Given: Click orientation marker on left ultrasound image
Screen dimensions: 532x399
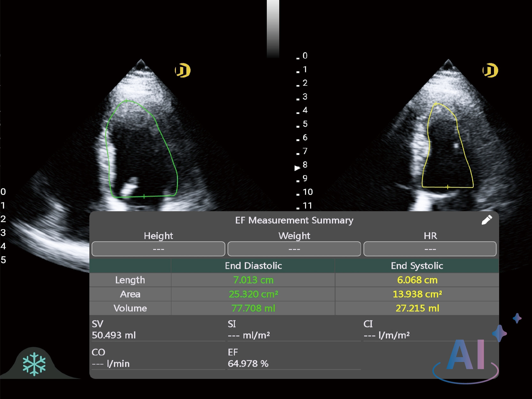Looking at the screenshot, I should pyautogui.click(x=183, y=71).
